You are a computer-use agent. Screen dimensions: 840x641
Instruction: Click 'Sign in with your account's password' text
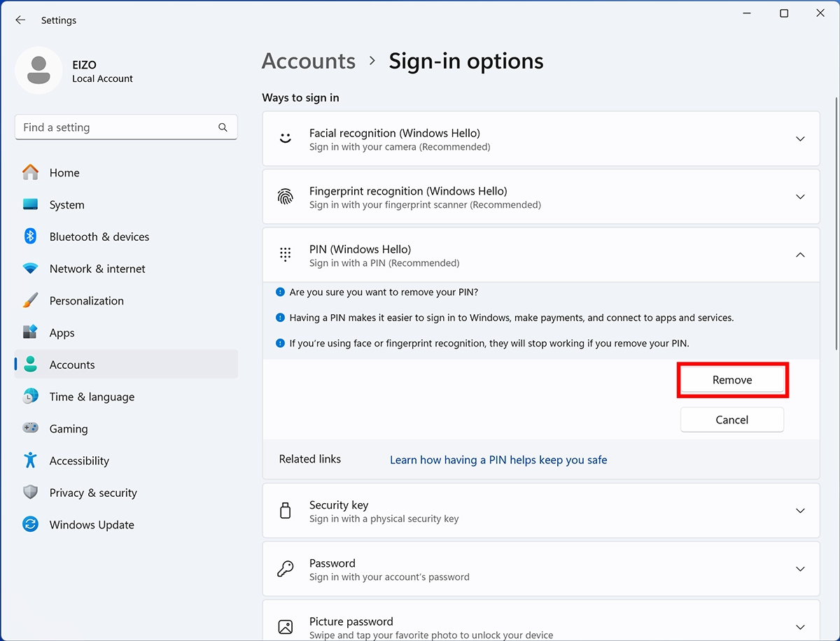click(389, 577)
